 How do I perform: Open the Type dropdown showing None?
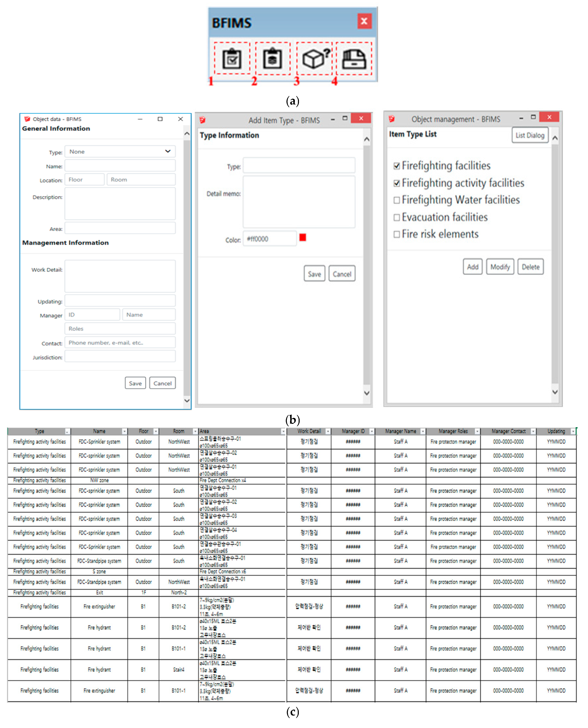click(120, 151)
